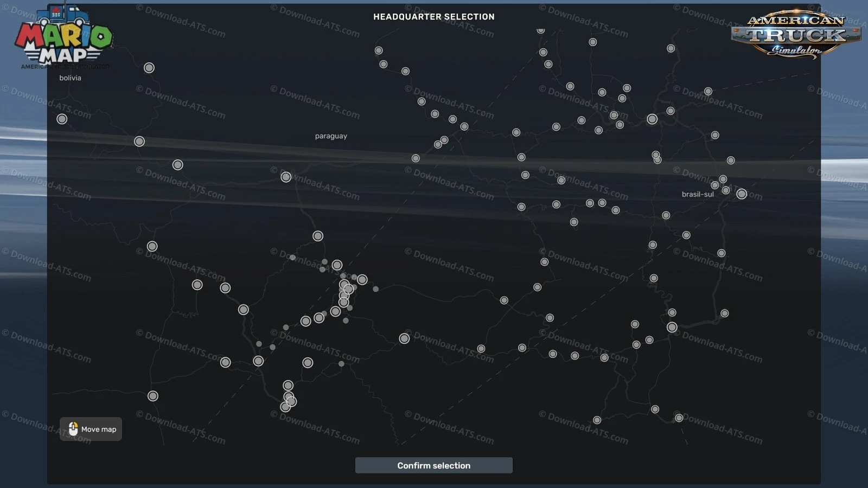Click the paraguay region label
Viewport: 868px width, 488px height.
point(331,136)
